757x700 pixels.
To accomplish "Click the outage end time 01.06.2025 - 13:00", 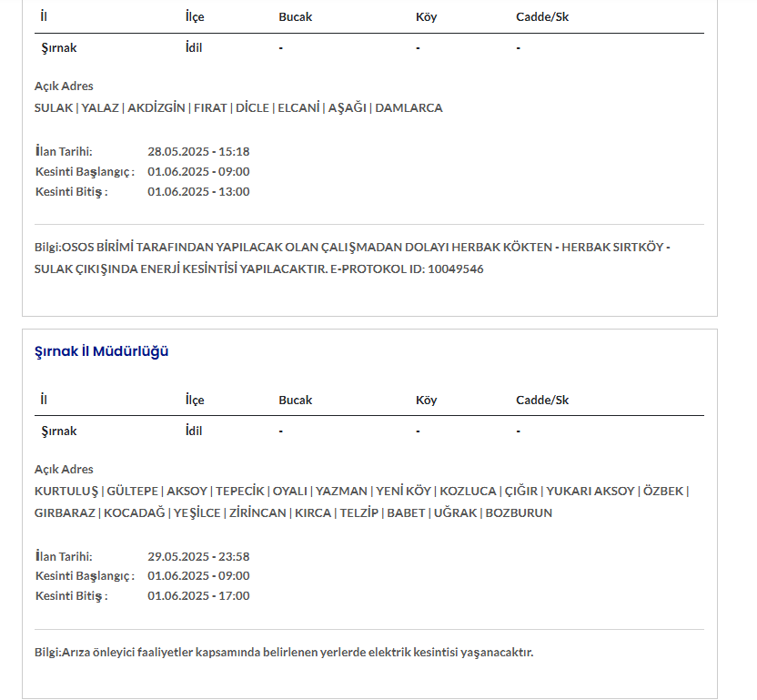I will (x=198, y=191).
